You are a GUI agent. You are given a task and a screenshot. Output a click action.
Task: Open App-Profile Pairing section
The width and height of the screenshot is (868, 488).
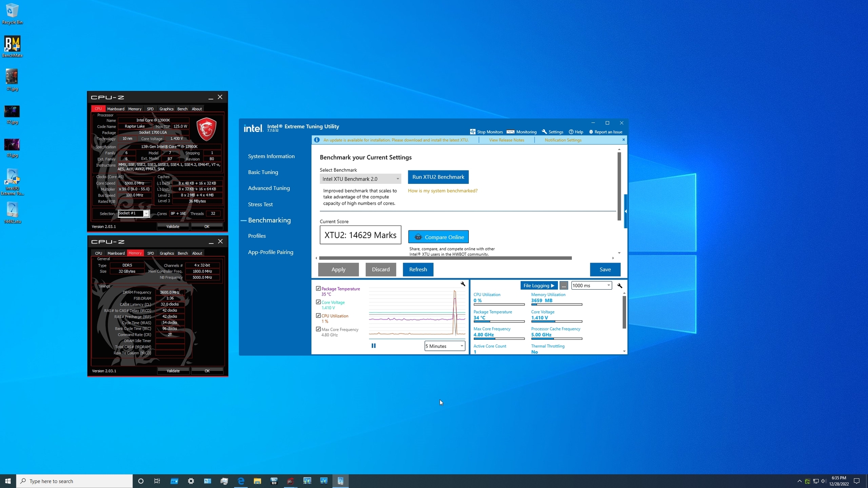[x=271, y=252]
